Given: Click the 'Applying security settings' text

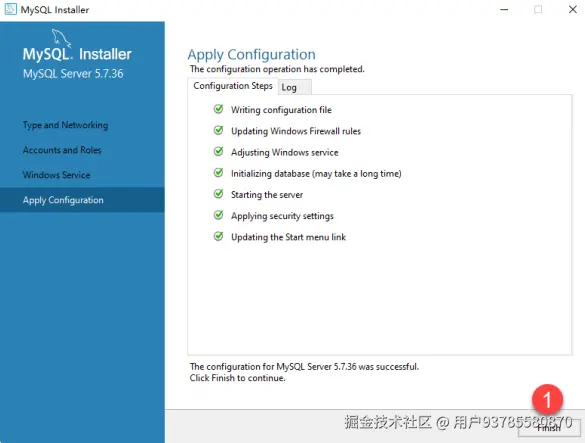Looking at the screenshot, I should [x=282, y=216].
